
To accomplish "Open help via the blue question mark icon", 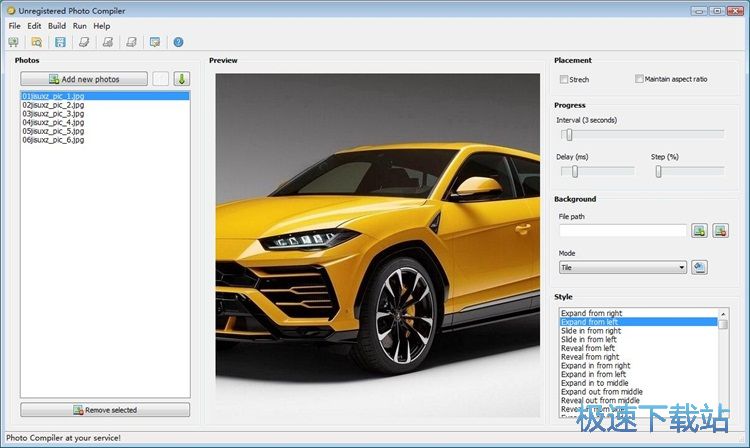I will click(x=178, y=42).
